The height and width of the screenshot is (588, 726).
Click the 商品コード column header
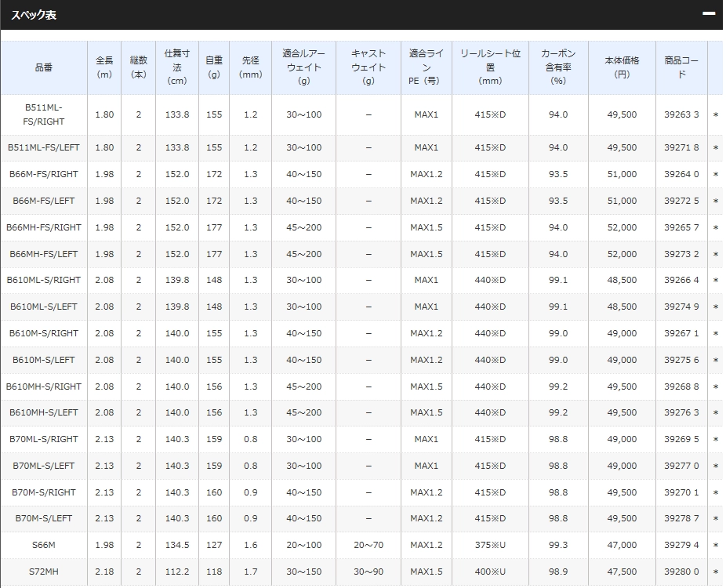(681, 67)
